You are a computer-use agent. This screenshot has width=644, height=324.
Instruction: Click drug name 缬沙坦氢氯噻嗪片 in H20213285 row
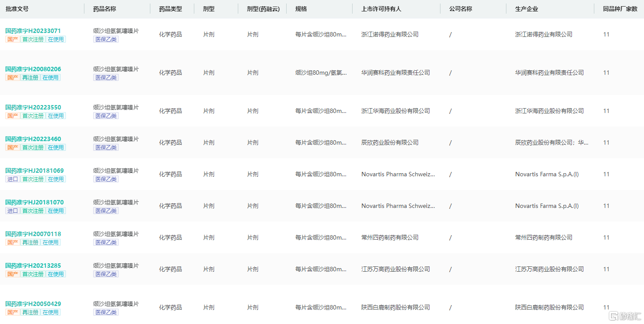[116, 266]
